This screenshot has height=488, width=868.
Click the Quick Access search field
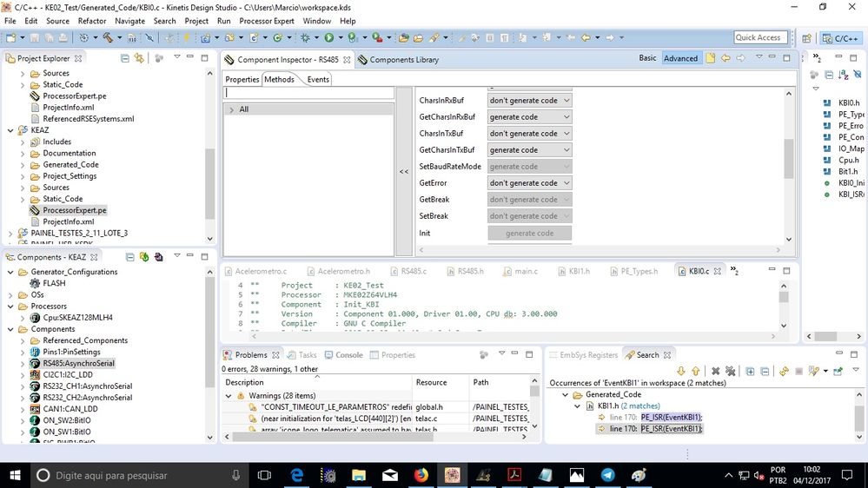(x=760, y=37)
